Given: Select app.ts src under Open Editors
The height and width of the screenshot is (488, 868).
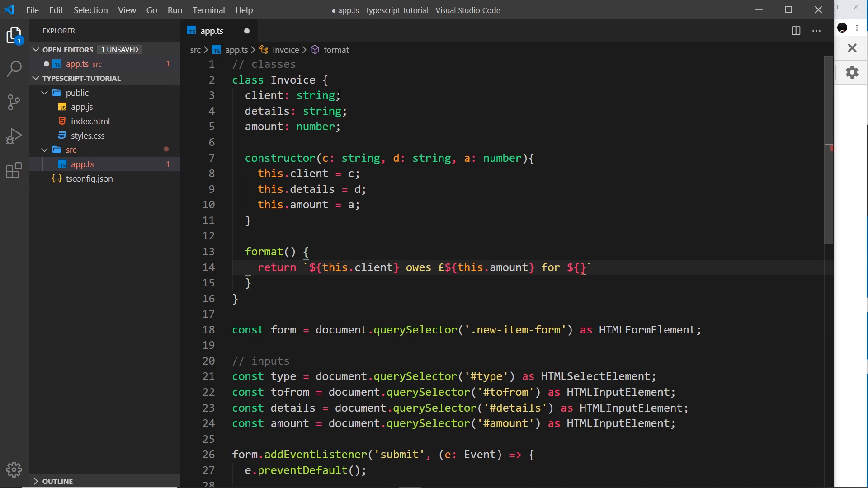Looking at the screenshot, I should click(x=105, y=64).
